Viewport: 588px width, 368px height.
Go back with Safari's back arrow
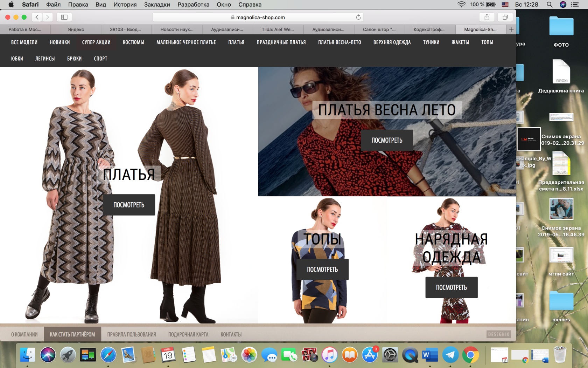coord(37,17)
